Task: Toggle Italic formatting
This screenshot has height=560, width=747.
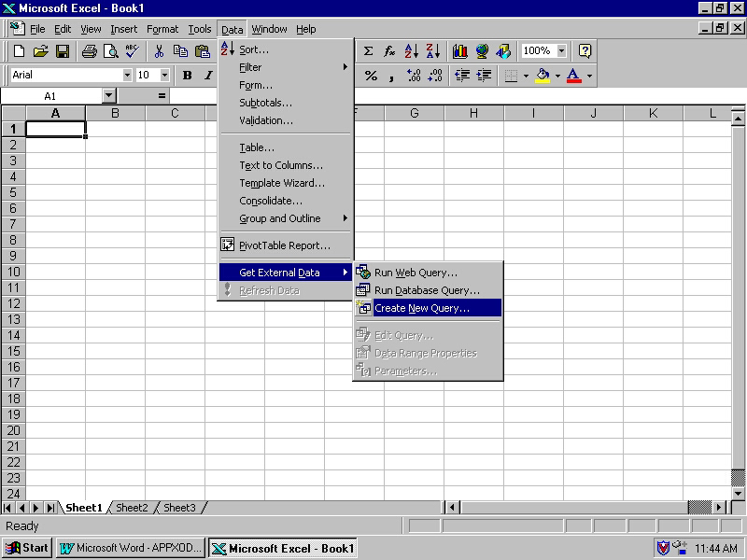Action: (208, 76)
